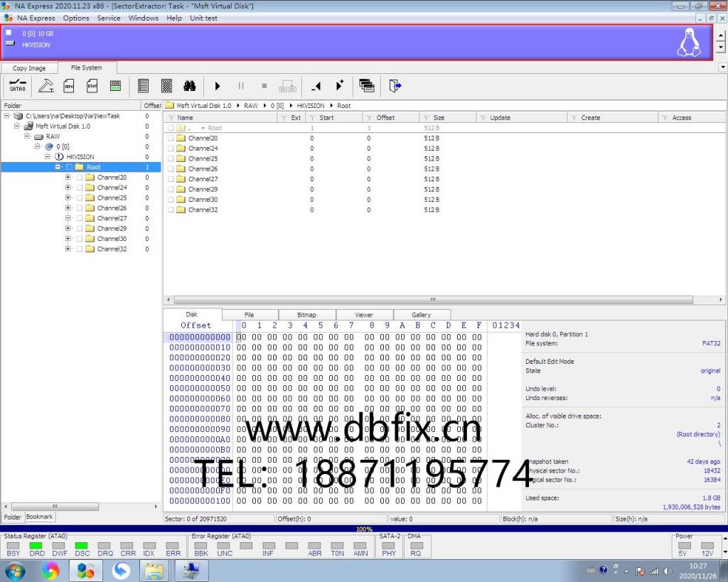
Task: Click the folder tree horizontal scrollbar
Action: [55, 507]
